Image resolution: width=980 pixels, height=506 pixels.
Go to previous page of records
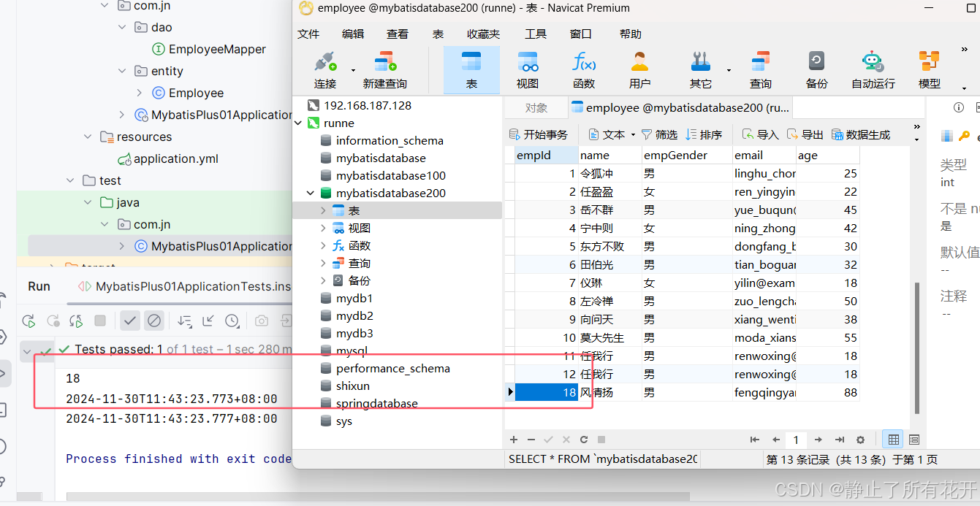click(x=776, y=440)
